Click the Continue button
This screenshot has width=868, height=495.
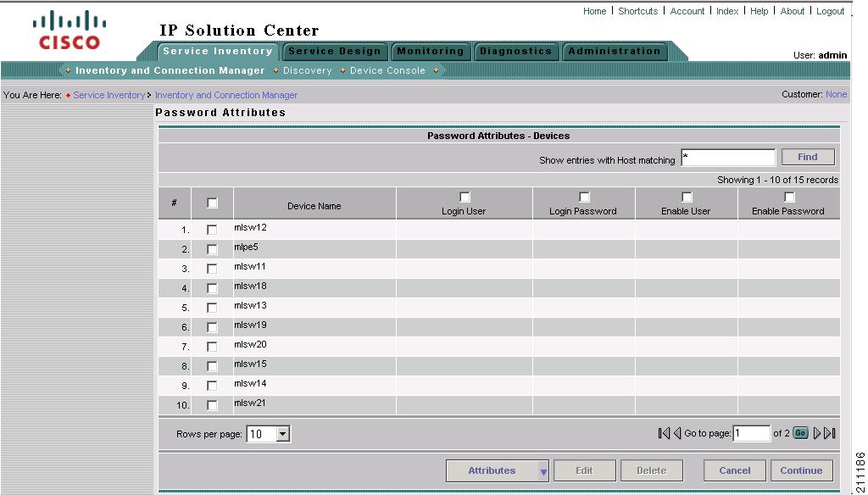[802, 470]
